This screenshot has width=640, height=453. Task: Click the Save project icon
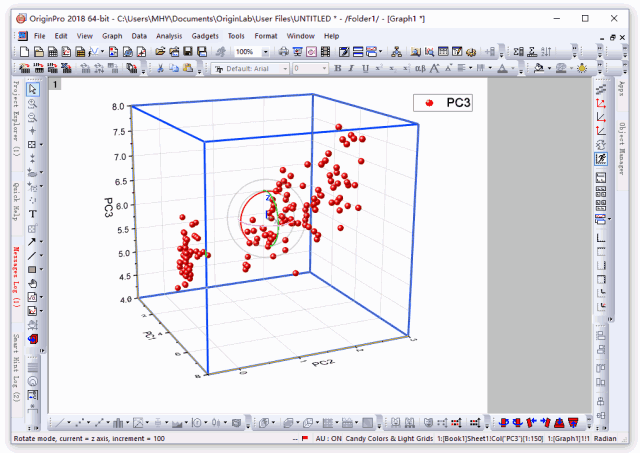188,51
